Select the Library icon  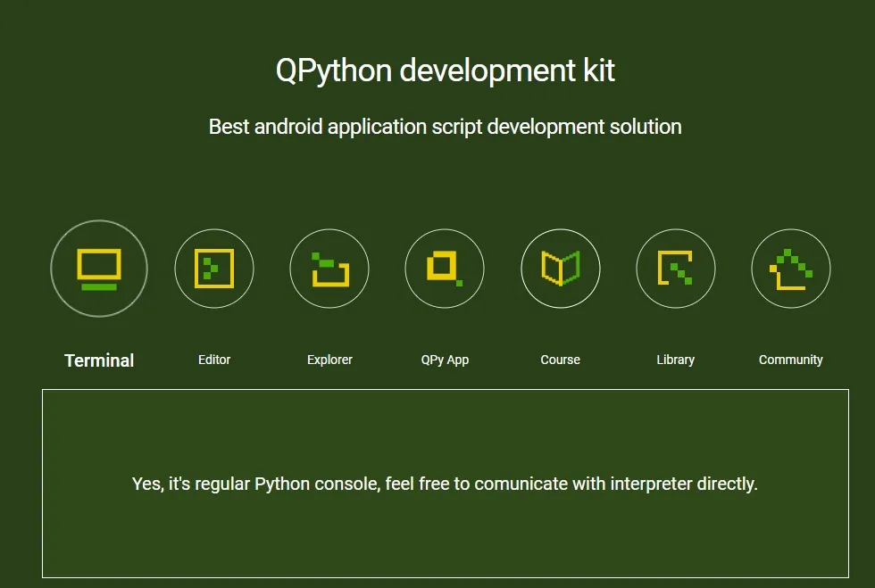tap(676, 269)
